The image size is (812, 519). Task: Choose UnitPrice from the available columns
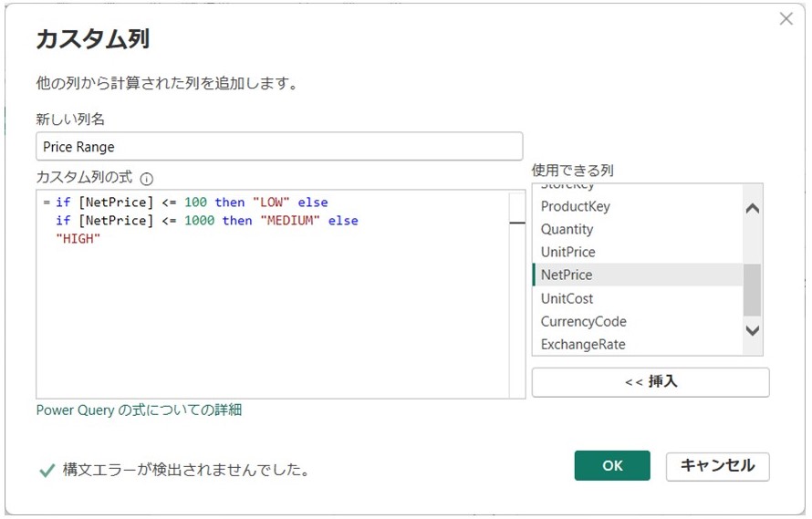click(567, 252)
